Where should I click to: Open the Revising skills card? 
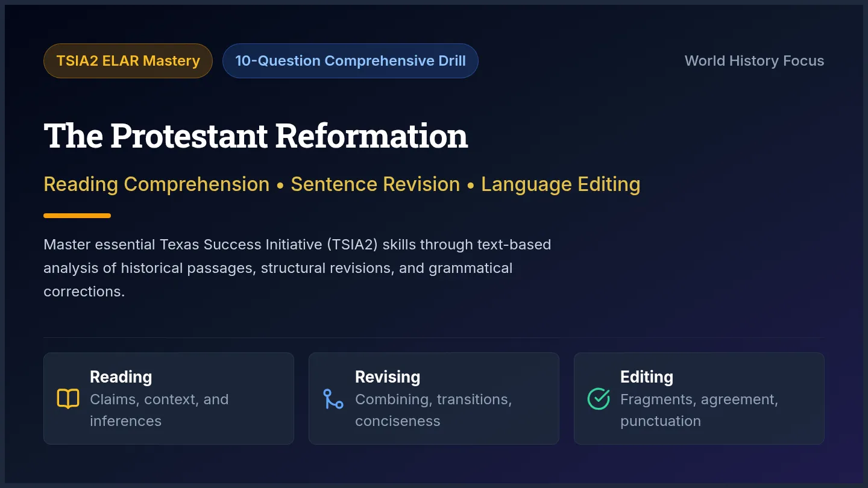pyautogui.click(x=434, y=399)
